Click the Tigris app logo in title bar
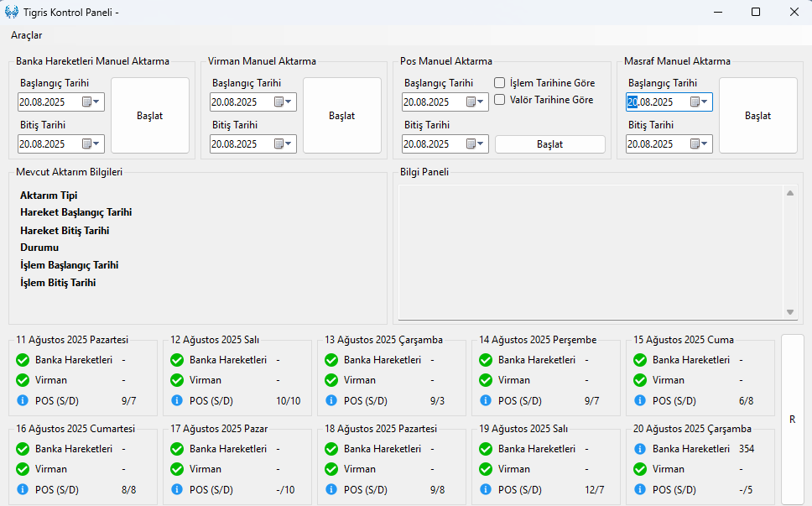The height and width of the screenshot is (506, 812). click(x=12, y=12)
